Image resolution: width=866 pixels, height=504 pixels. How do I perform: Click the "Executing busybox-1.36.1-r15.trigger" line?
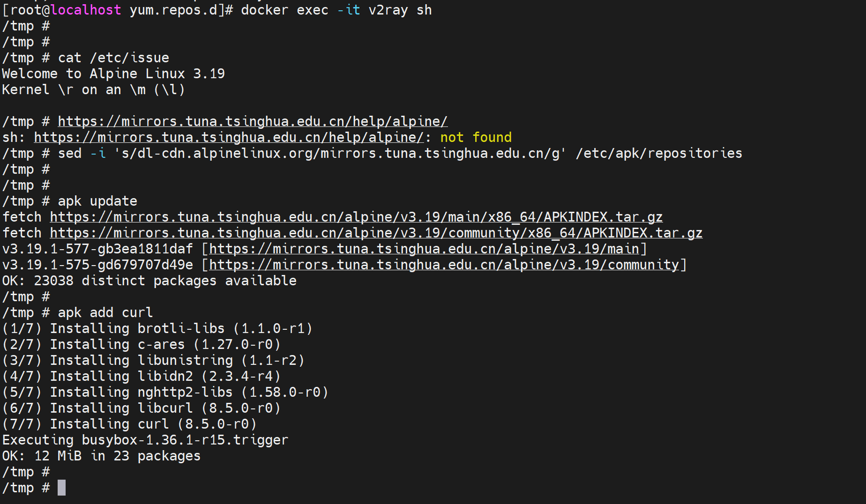[x=145, y=440]
